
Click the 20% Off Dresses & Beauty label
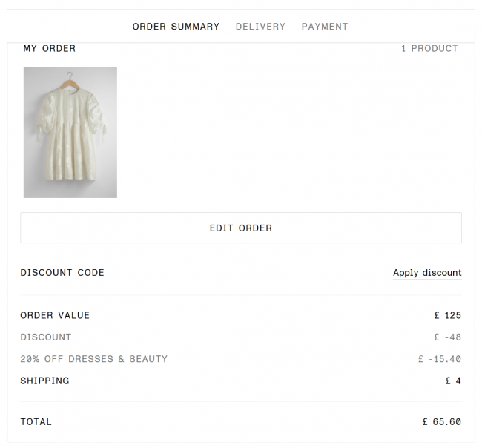(94, 359)
